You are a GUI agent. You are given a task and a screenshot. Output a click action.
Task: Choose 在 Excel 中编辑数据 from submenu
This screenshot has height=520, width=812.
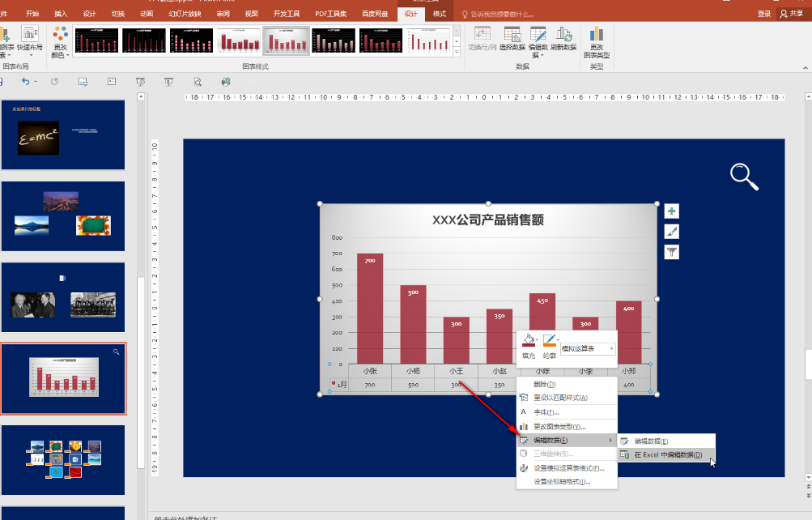667,455
